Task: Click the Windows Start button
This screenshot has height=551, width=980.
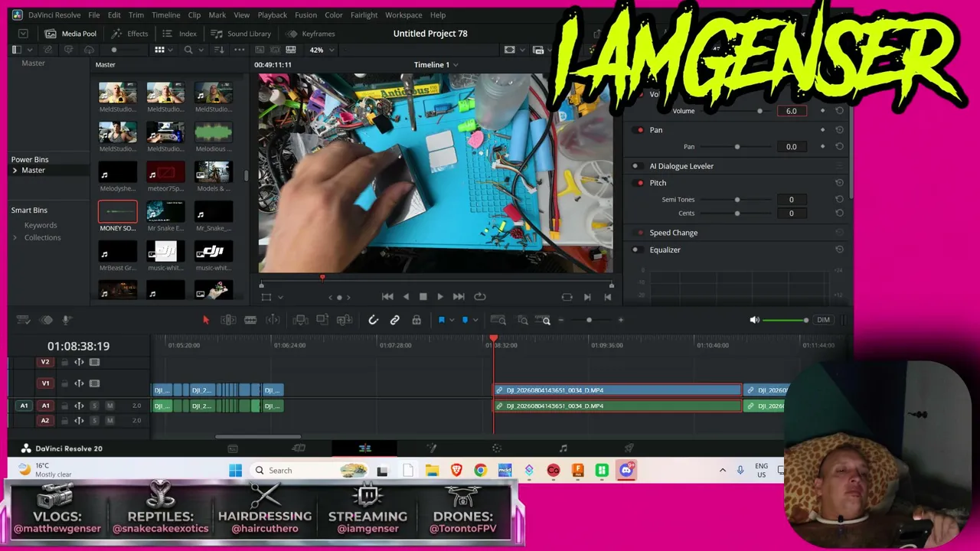Action: (x=235, y=470)
